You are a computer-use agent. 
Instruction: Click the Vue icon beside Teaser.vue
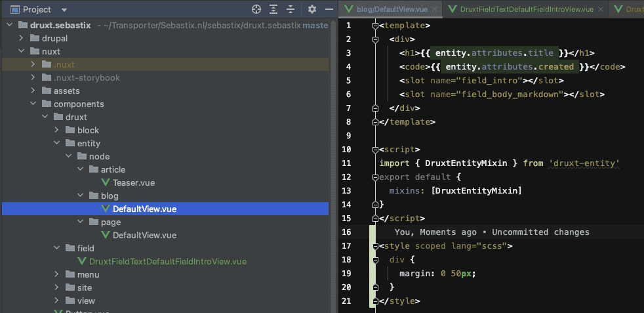pos(106,183)
